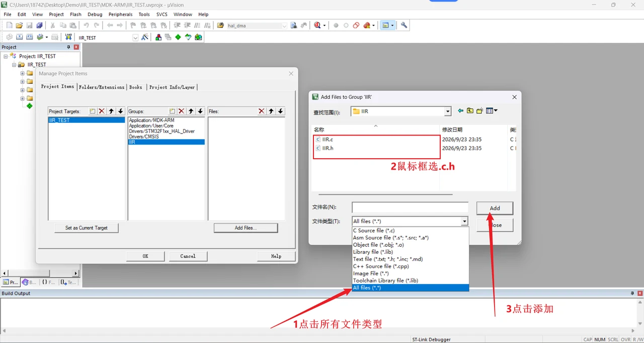644x343 pixels.
Task: Click the Add button in file dialog
Action: [495, 208]
